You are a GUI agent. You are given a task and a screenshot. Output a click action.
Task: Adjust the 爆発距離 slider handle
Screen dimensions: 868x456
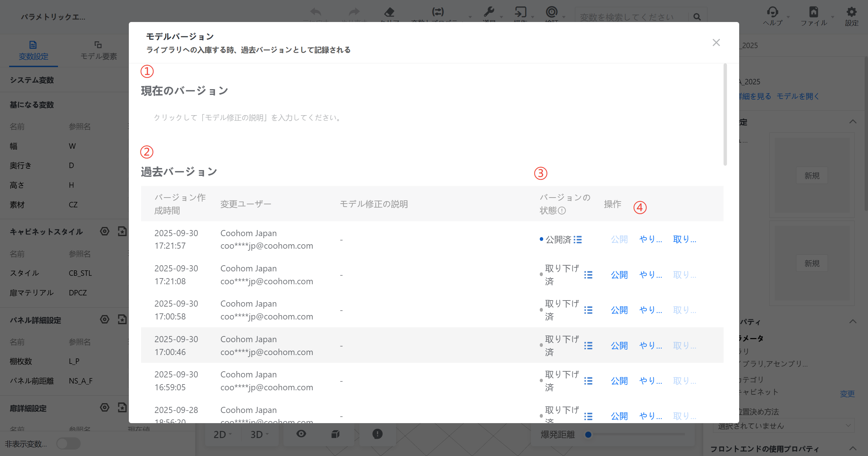click(588, 434)
